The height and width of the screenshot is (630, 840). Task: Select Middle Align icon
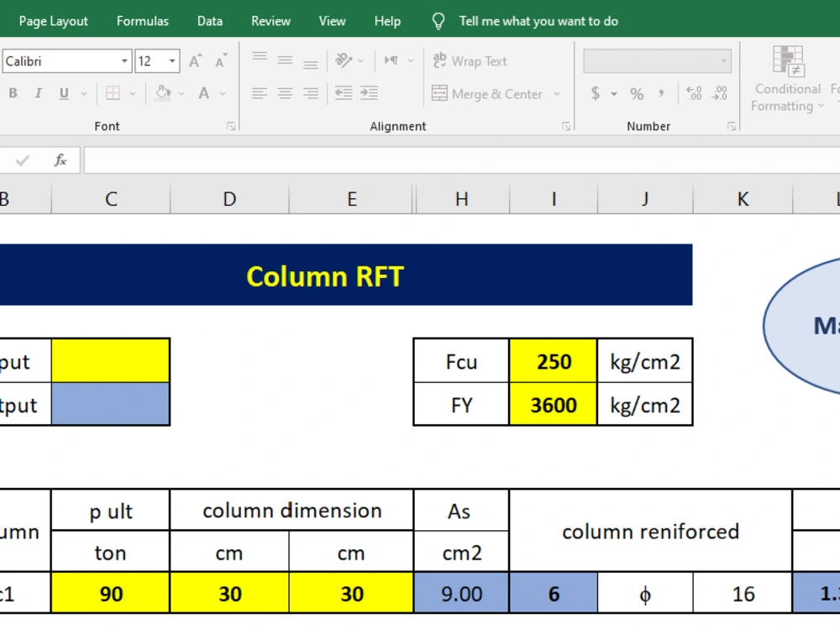click(x=285, y=60)
